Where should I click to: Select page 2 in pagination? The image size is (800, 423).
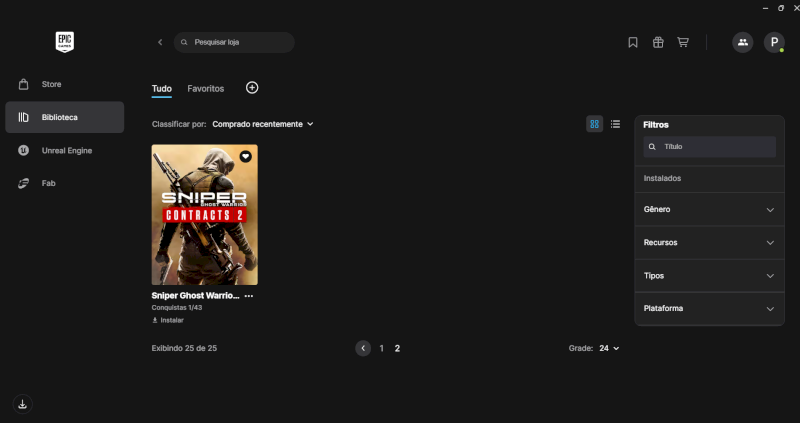pyautogui.click(x=397, y=349)
